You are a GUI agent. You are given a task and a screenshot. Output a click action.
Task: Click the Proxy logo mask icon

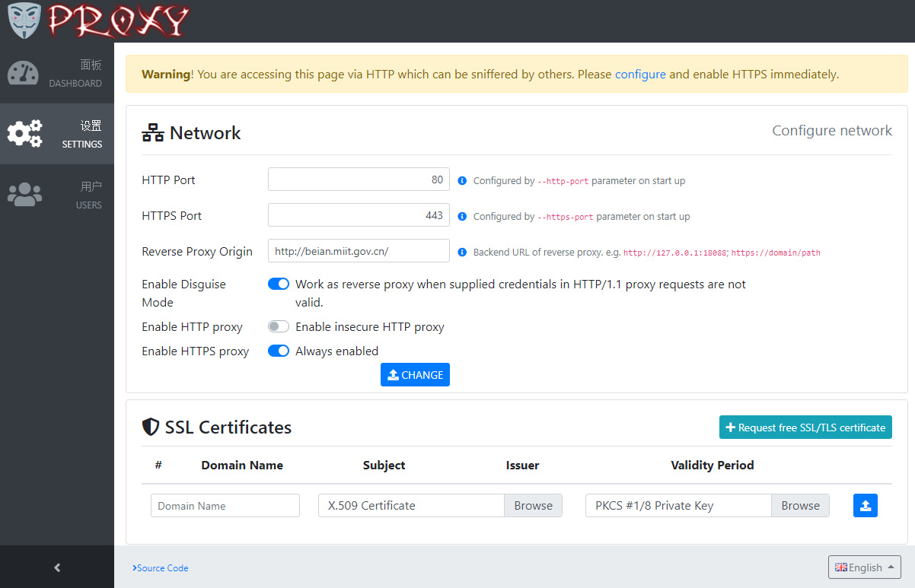tap(24, 21)
